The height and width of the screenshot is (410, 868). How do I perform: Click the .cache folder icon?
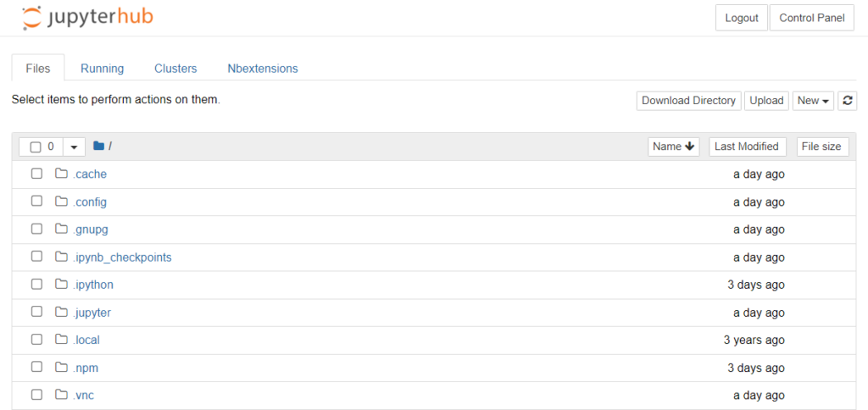click(61, 174)
